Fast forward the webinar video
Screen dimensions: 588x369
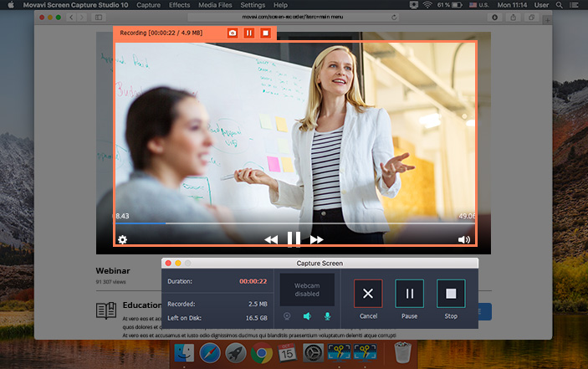tap(316, 239)
